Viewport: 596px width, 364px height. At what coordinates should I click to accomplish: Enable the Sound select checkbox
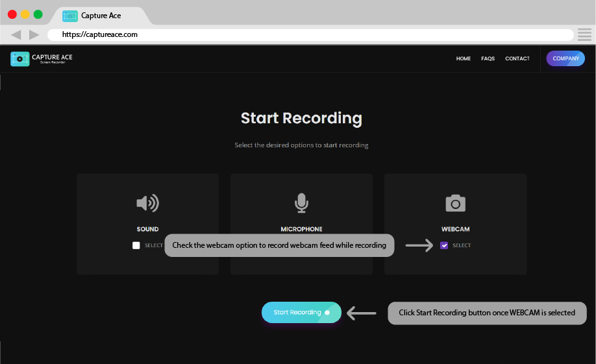click(136, 245)
